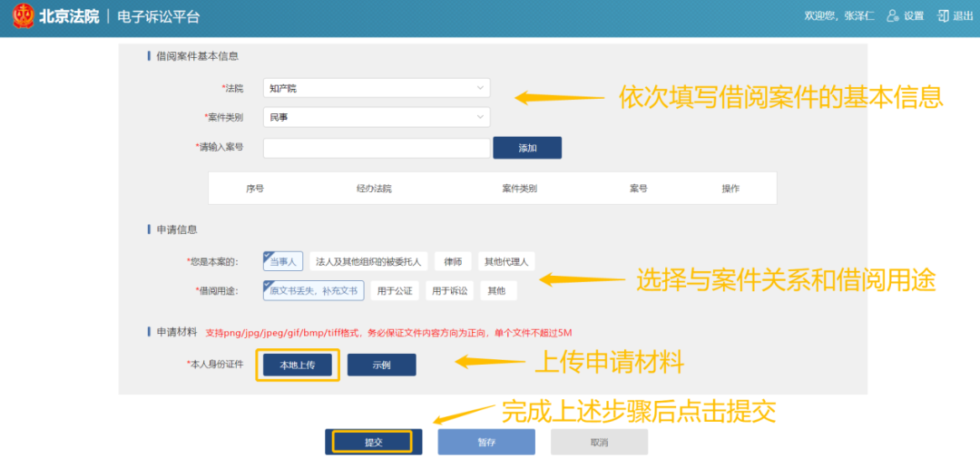This screenshot has width=980, height=458.
Task: Click the 取消 cancel button
Action: [x=599, y=442]
